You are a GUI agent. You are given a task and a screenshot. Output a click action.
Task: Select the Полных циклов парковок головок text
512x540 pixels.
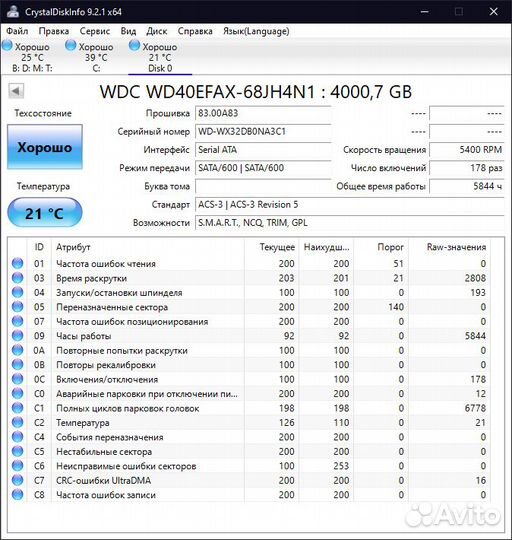tap(128, 408)
